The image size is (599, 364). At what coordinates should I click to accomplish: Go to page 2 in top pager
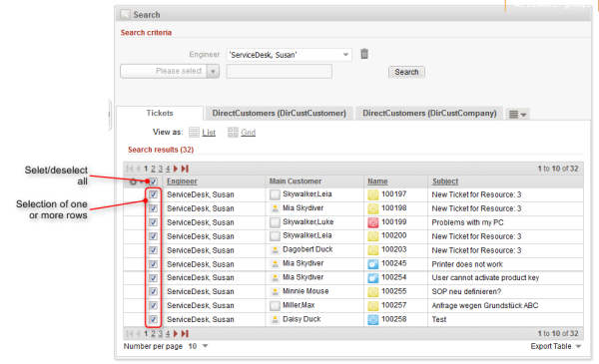coord(153,169)
